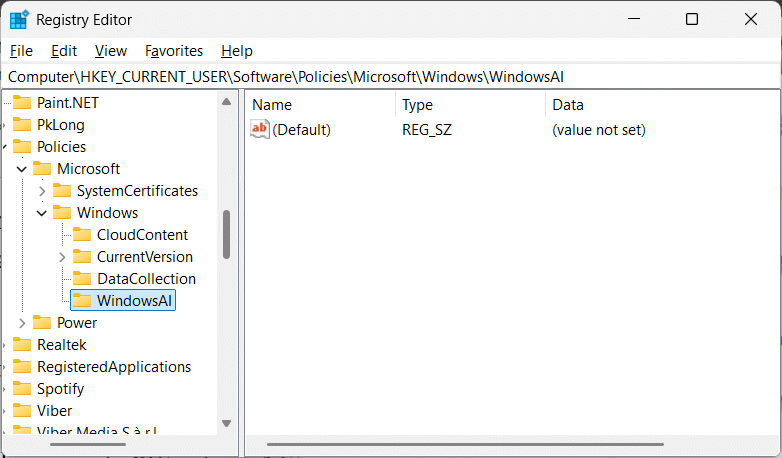Click the (Default) string value icon
This screenshot has width=782, height=458.
click(x=260, y=129)
